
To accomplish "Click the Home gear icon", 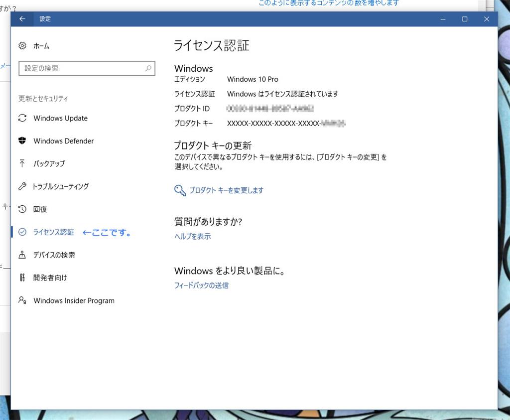I will [x=22, y=45].
